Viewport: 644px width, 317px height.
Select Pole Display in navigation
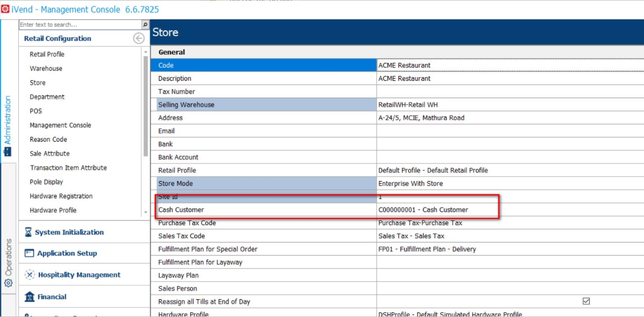[46, 182]
